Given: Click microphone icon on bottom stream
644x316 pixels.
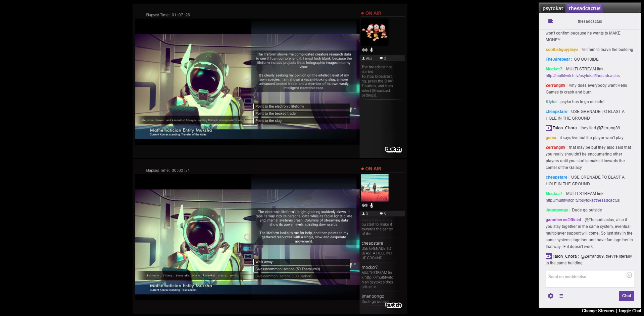Looking at the screenshot, I should point(371,205).
